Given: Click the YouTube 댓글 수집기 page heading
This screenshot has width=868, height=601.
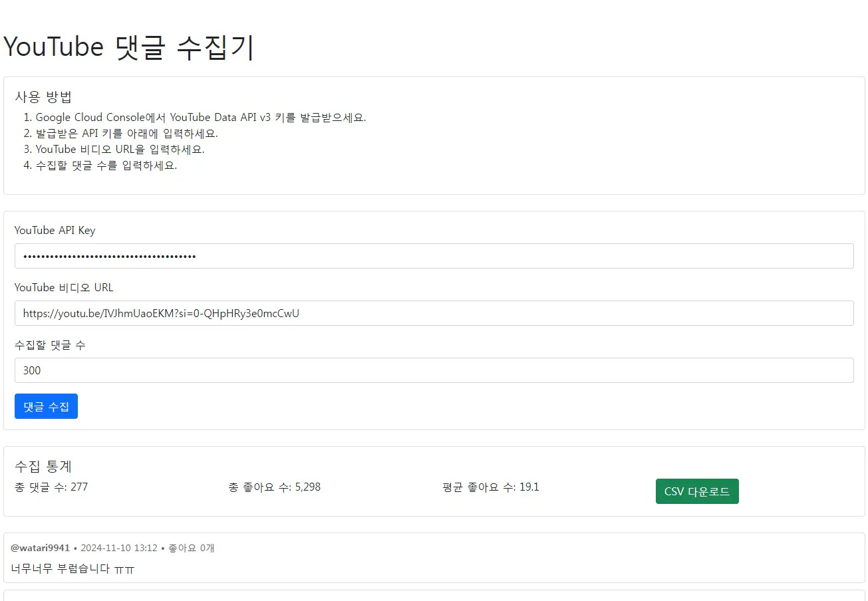Looking at the screenshot, I should [x=129, y=48].
